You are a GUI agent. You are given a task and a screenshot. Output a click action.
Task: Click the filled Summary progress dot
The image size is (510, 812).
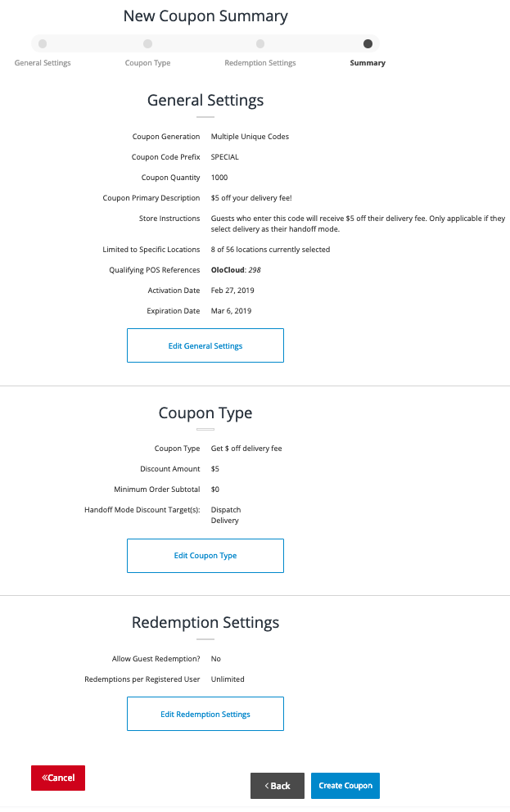coord(368,43)
